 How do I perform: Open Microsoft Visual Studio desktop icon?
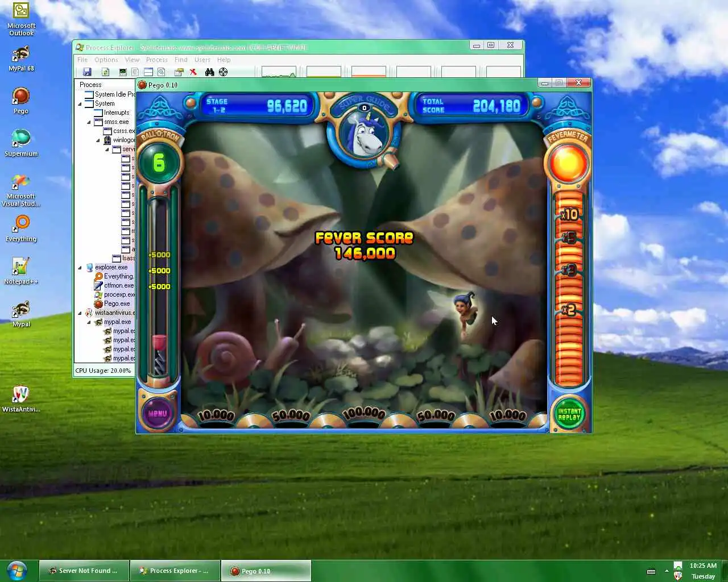(21, 190)
